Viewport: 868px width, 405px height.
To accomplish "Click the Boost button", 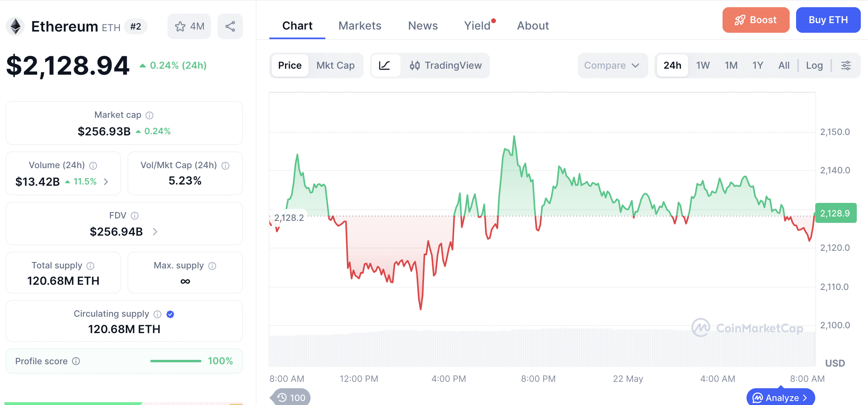I will coord(756,20).
